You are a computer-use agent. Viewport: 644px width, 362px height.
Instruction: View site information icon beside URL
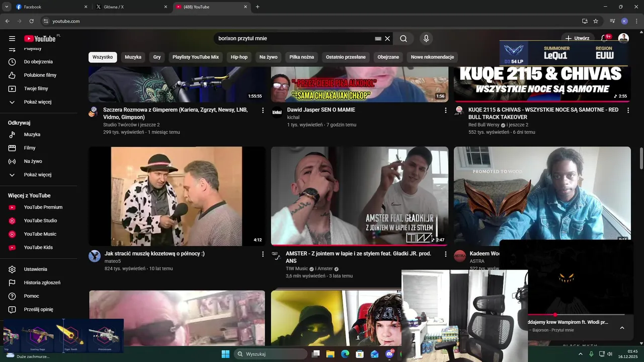coord(46,21)
